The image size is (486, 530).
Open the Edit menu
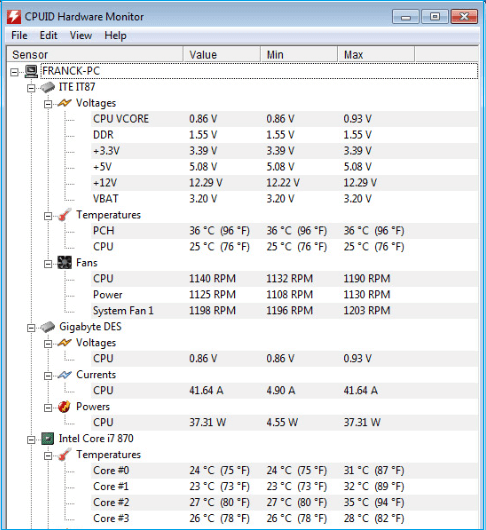[x=48, y=35]
